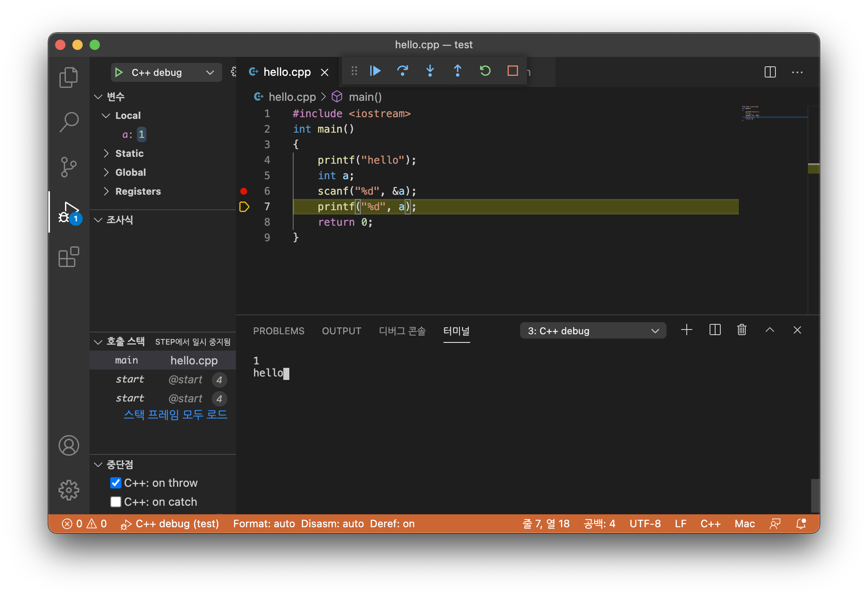The width and height of the screenshot is (868, 597).
Task: Click Deref: on in status bar
Action: point(392,524)
